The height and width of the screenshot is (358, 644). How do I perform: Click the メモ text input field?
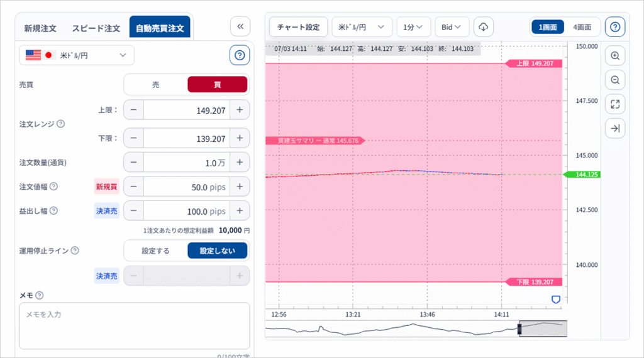(x=134, y=326)
